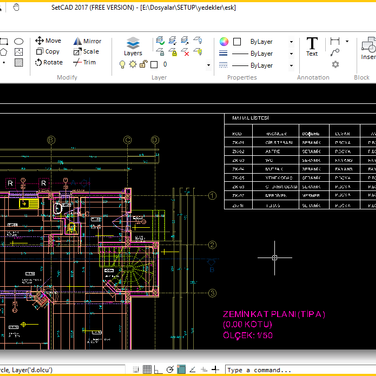Open the current layer dropdown arrow
Screen dimensions: 376x376
[x=209, y=65]
